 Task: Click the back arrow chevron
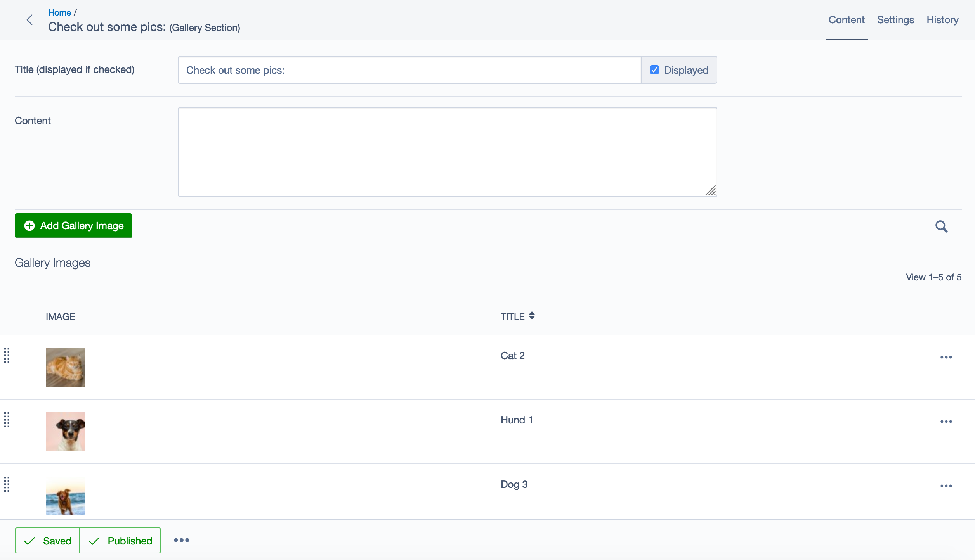[x=29, y=20]
